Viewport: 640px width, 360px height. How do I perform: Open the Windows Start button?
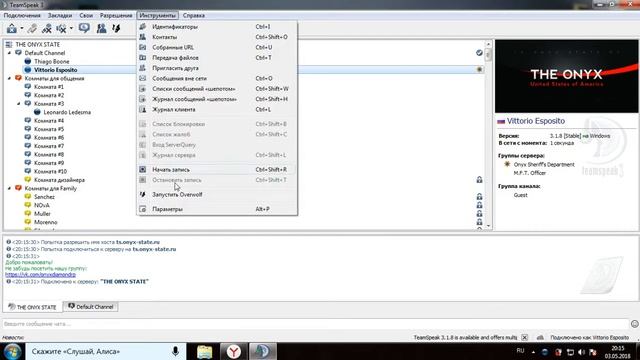pos(12,351)
